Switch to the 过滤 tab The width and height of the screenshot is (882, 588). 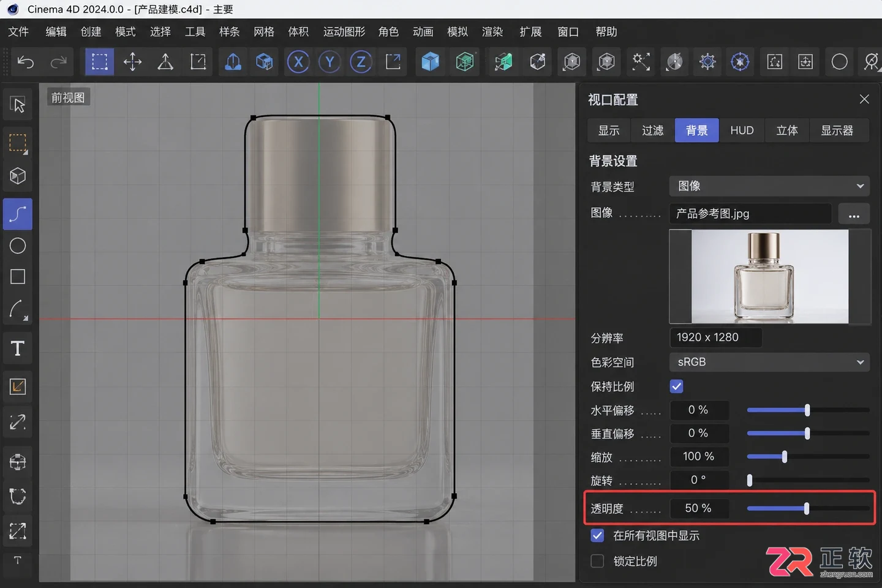(x=653, y=130)
